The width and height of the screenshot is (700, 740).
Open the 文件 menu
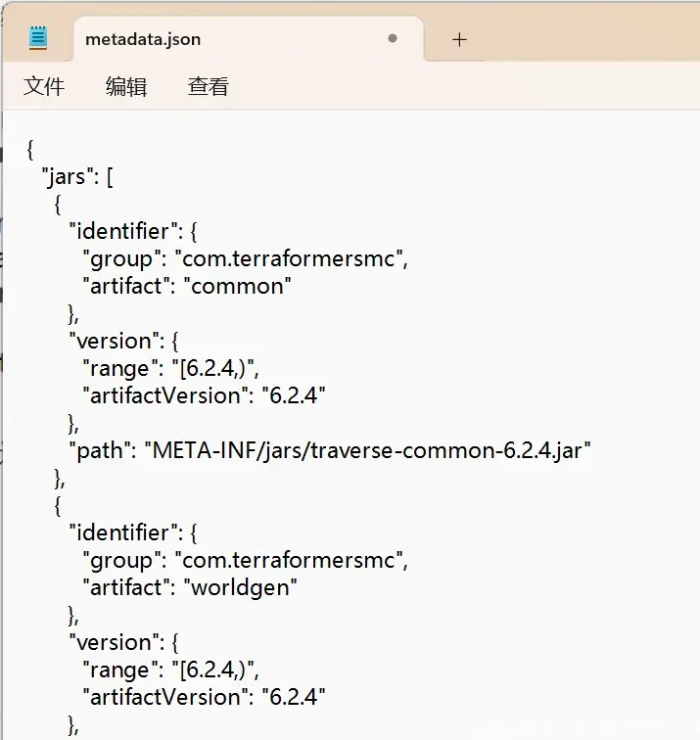[x=44, y=86]
